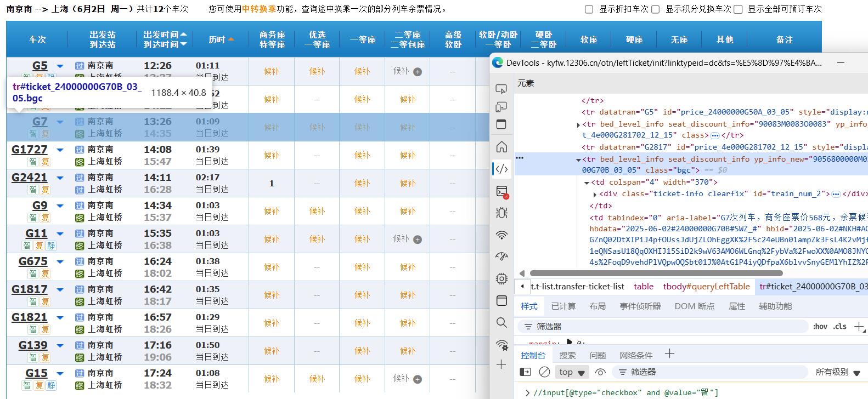Viewport: 868px width, 399px height.
Task: Open train G1727 number link
Action: (30, 150)
